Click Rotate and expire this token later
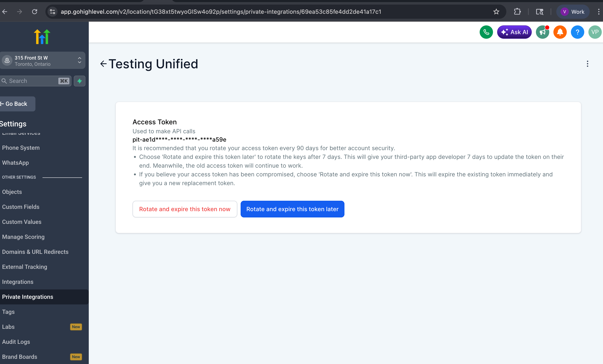 coord(292,209)
